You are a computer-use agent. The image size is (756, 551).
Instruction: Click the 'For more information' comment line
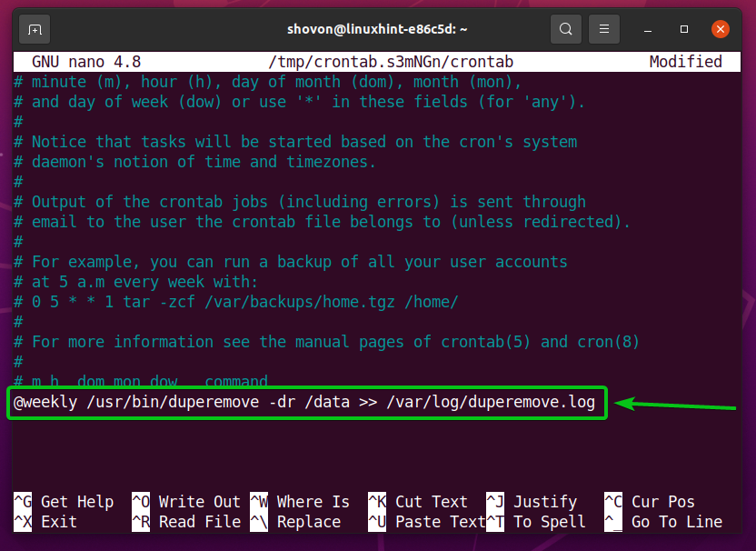click(x=326, y=342)
